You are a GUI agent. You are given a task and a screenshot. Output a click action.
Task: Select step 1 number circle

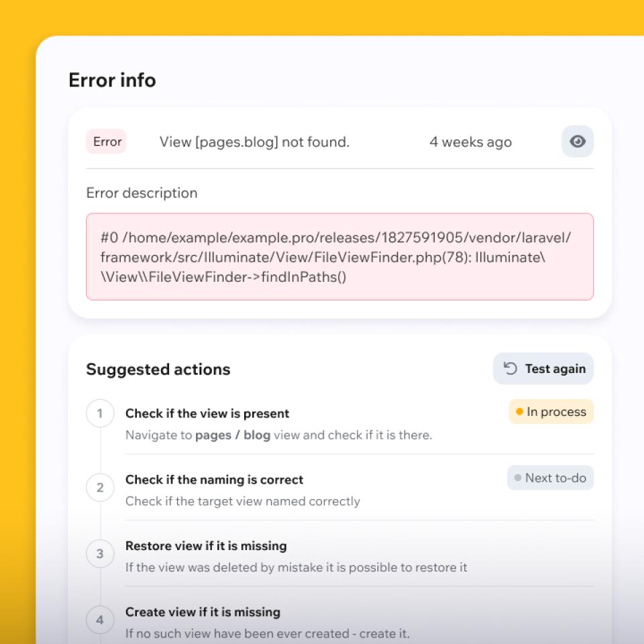(100, 413)
